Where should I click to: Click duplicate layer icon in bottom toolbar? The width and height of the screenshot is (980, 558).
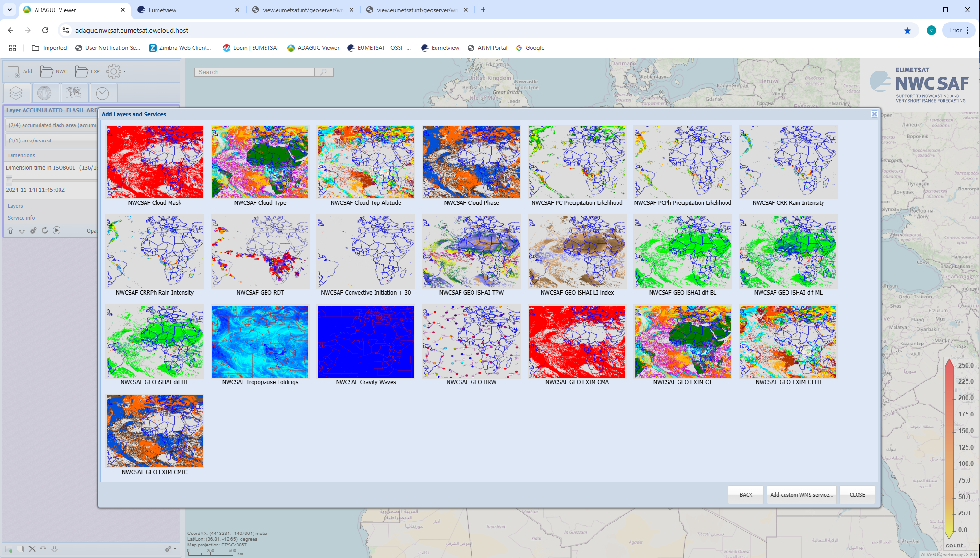(x=20, y=549)
